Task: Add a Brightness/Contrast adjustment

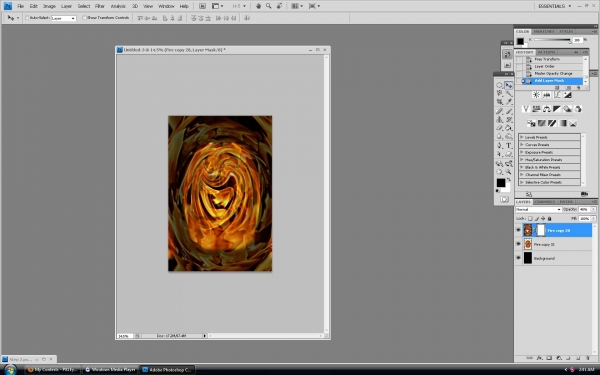Action: [x=536, y=95]
